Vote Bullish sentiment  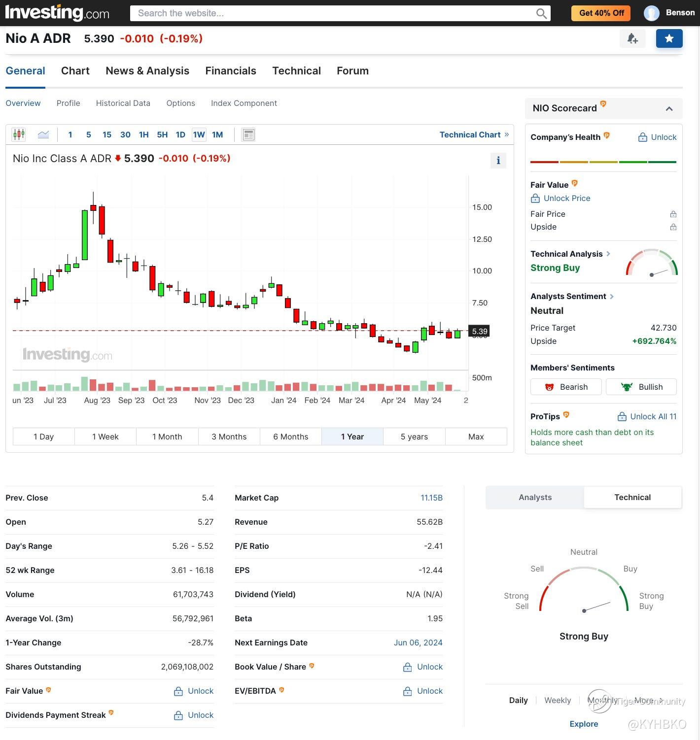[641, 387]
